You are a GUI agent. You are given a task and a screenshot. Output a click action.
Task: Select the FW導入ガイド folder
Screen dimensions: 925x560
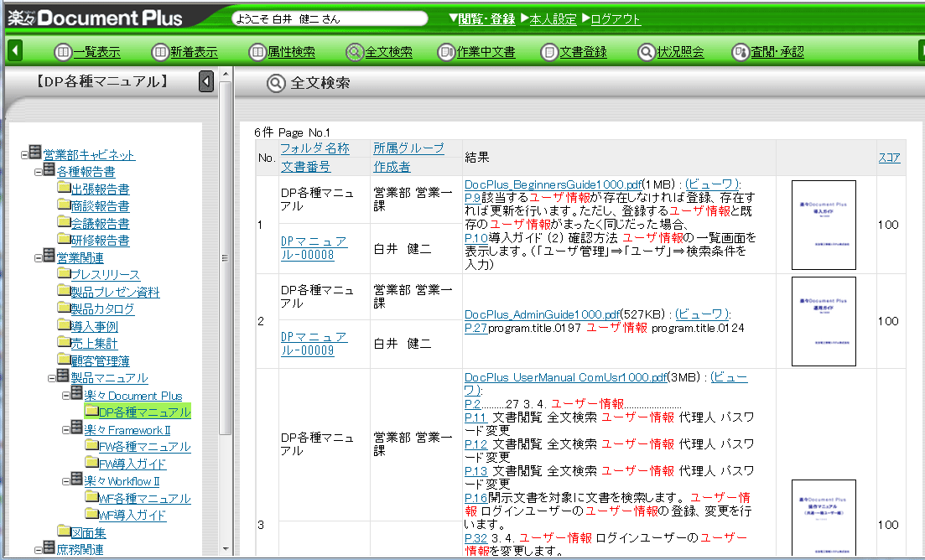coord(133,464)
